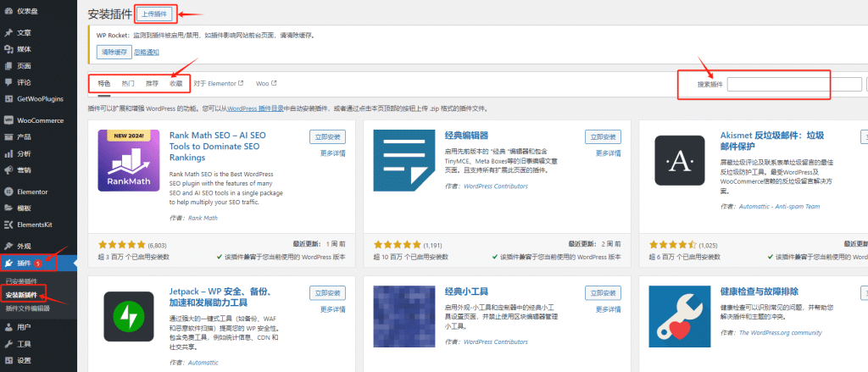Image resolution: width=868 pixels, height=372 pixels.
Task: Open 已安装插件 submenu item
Action: pyautogui.click(x=21, y=281)
